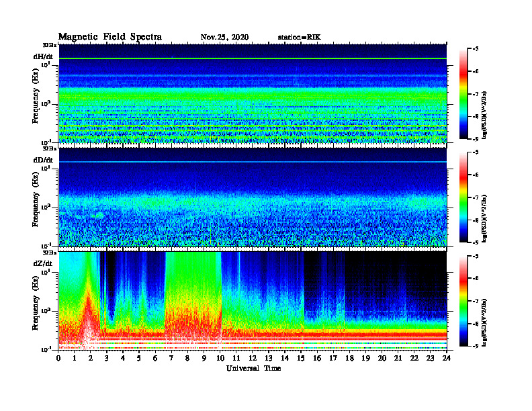This screenshot has width=532, height=411.
Task: Click the dH/dt panel label
Action: (x=43, y=56)
